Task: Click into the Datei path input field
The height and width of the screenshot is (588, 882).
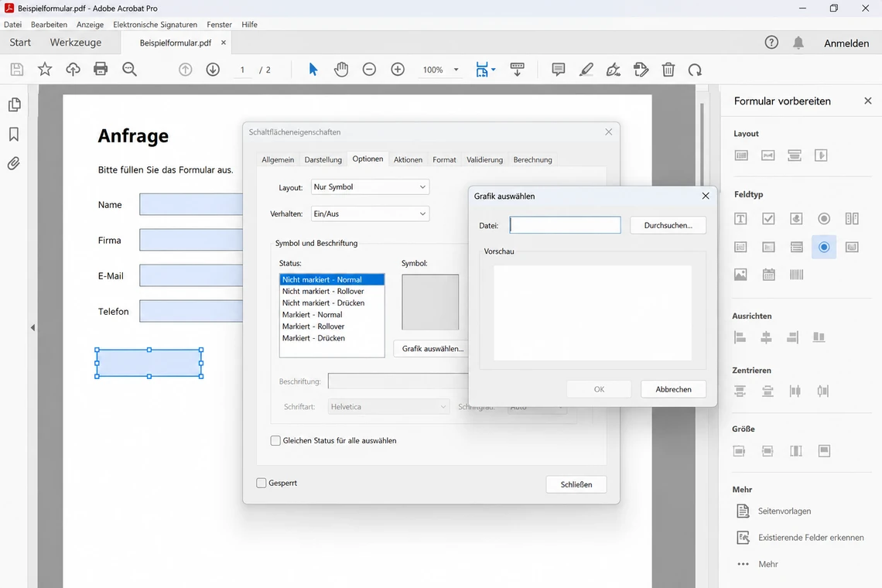Action: pyautogui.click(x=566, y=225)
